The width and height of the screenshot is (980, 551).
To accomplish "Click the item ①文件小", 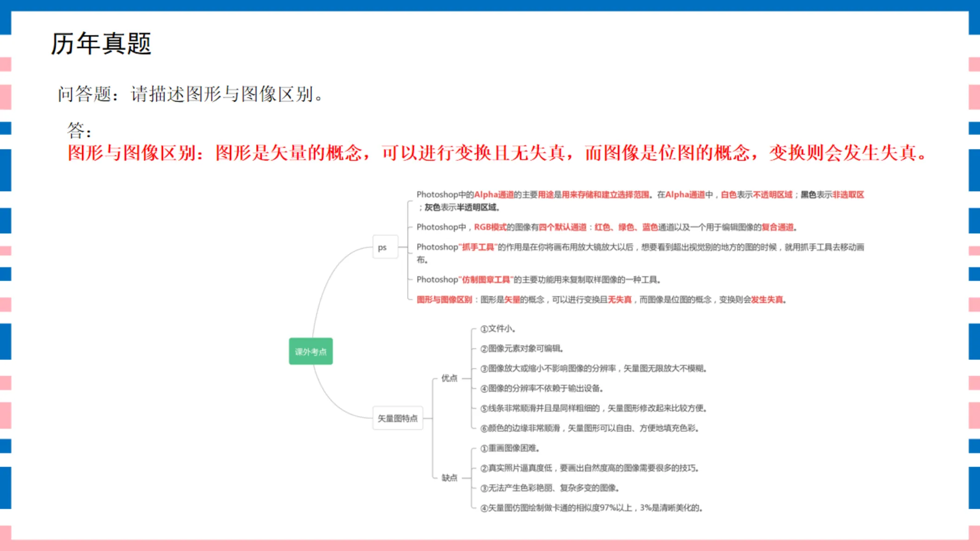I will click(498, 329).
